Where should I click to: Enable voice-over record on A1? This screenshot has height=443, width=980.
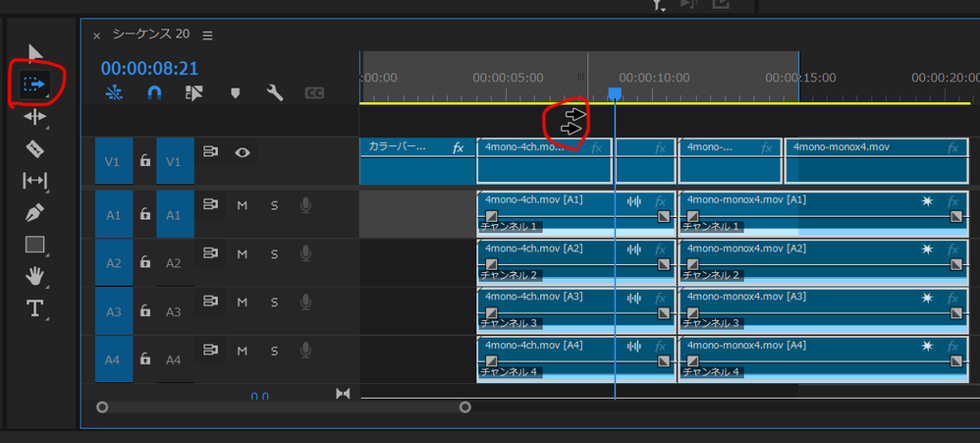coord(305,205)
